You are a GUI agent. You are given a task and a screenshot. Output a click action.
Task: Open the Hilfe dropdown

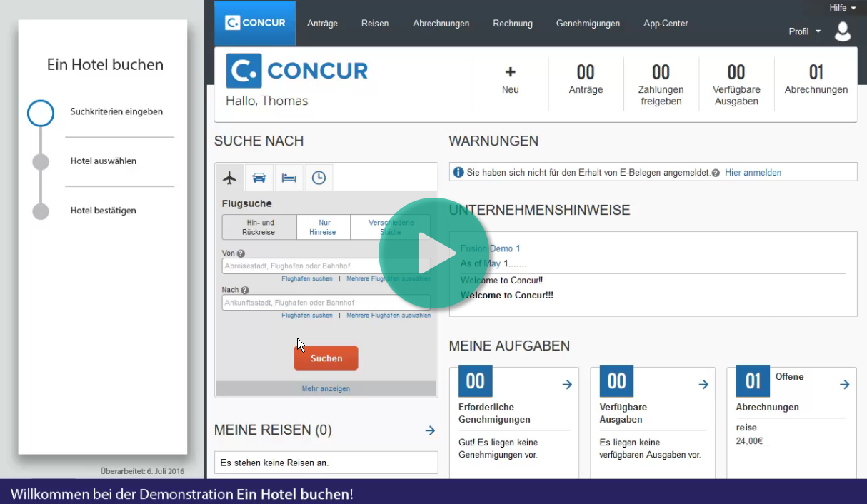pos(843,8)
